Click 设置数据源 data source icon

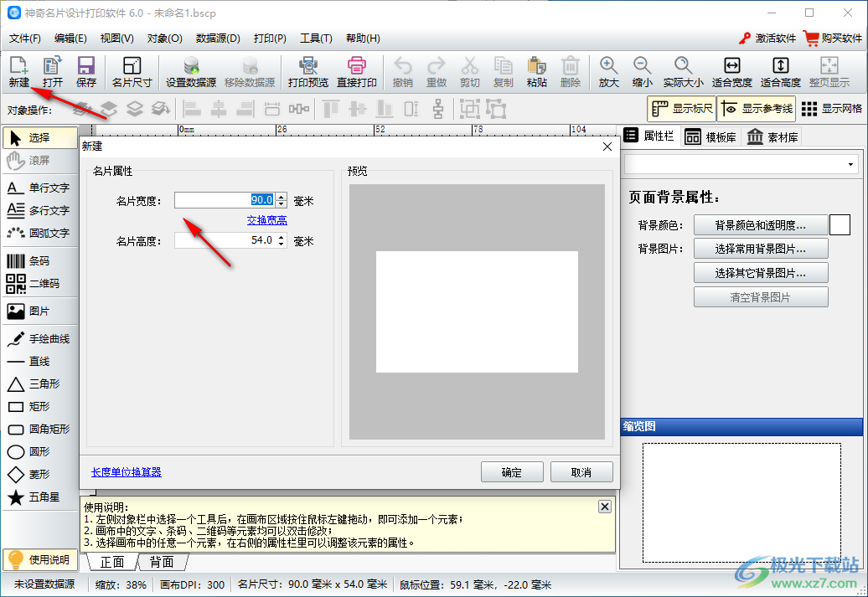click(x=191, y=72)
